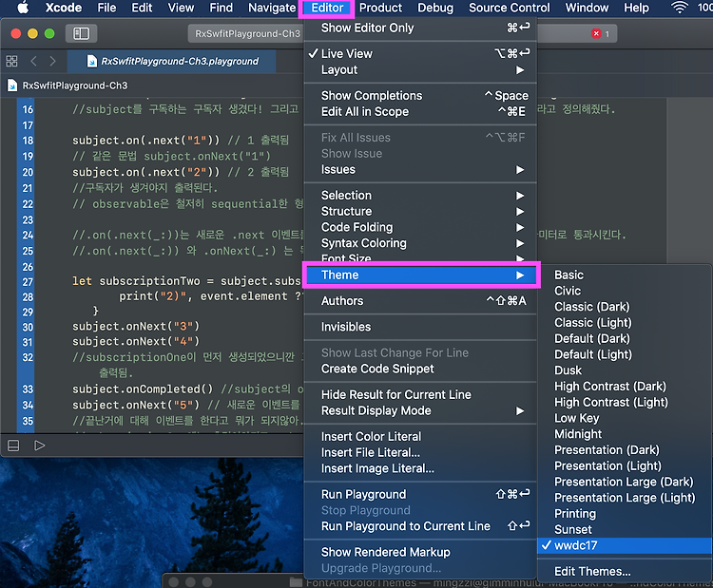
Task: Expand the Syntax Coloring submenu
Action: pos(419,243)
